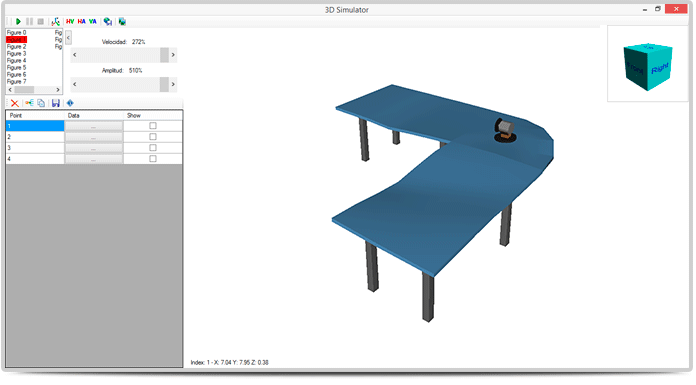Decrease Velocidad with the left arrow
Image resolution: width=696 pixels, height=385 pixels.
75,55
